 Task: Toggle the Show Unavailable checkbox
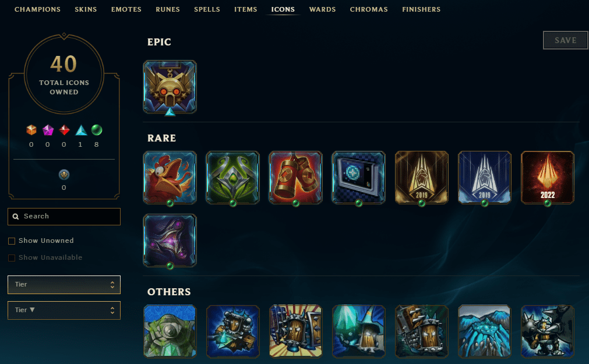point(12,257)
